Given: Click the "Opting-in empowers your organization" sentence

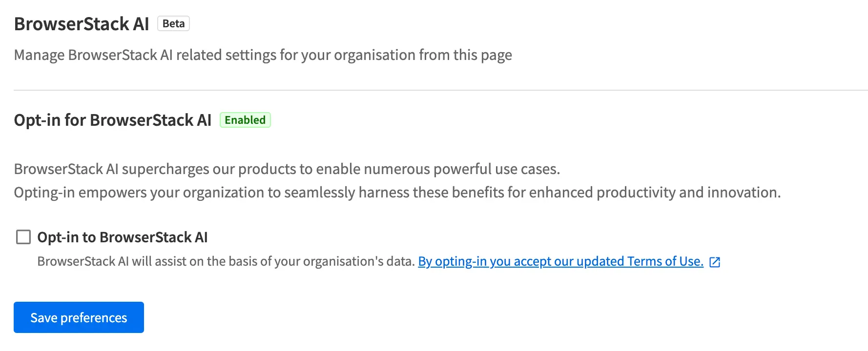Looking at the screenshot, I should (x=146, y=193).
